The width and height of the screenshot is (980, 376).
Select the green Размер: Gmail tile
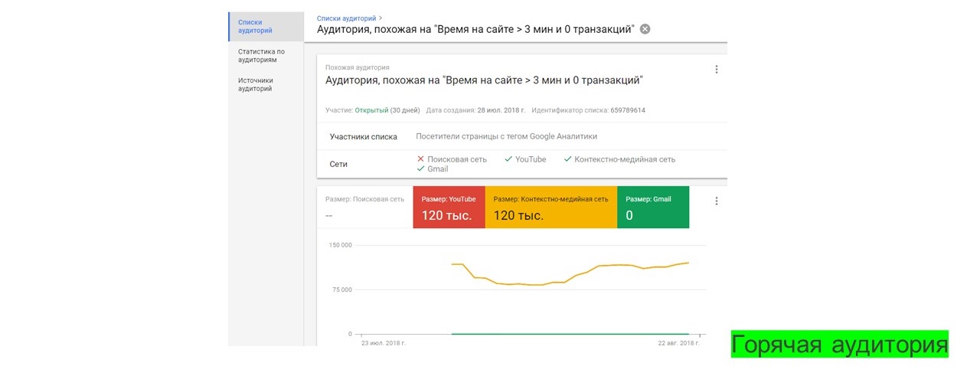pos(653,207)
